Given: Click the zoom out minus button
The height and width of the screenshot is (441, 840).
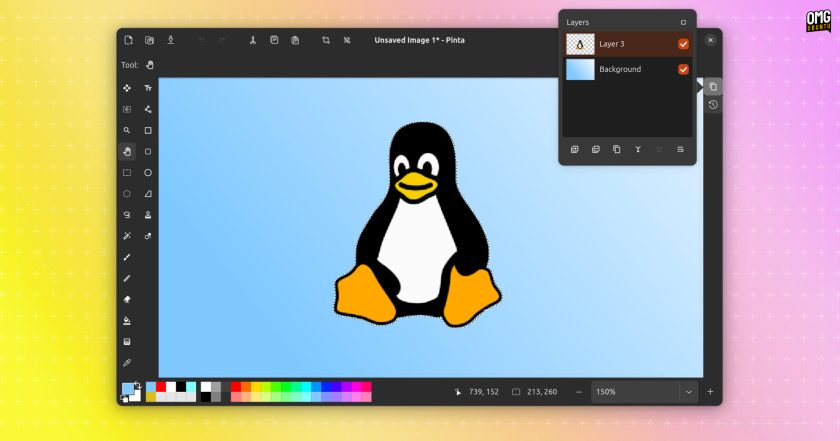Looking at the screenshot, I should click(x=579, y=392).
